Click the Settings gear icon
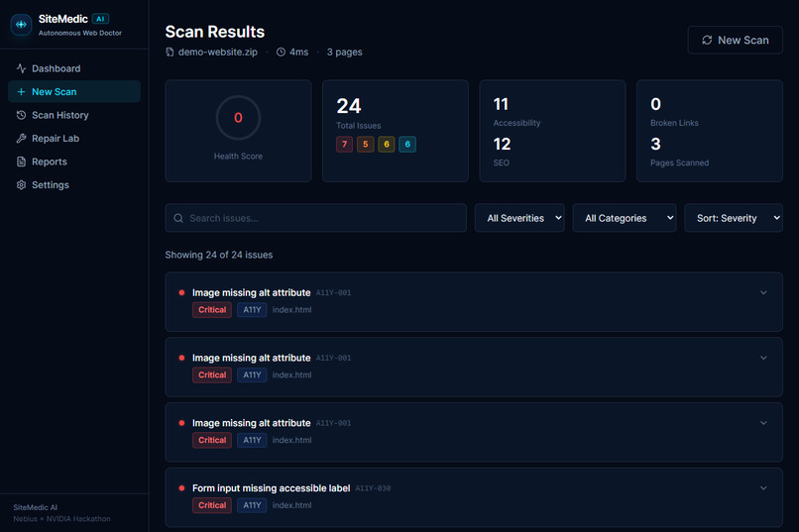The height and width of the screenshot is (532, 799). 21,185
